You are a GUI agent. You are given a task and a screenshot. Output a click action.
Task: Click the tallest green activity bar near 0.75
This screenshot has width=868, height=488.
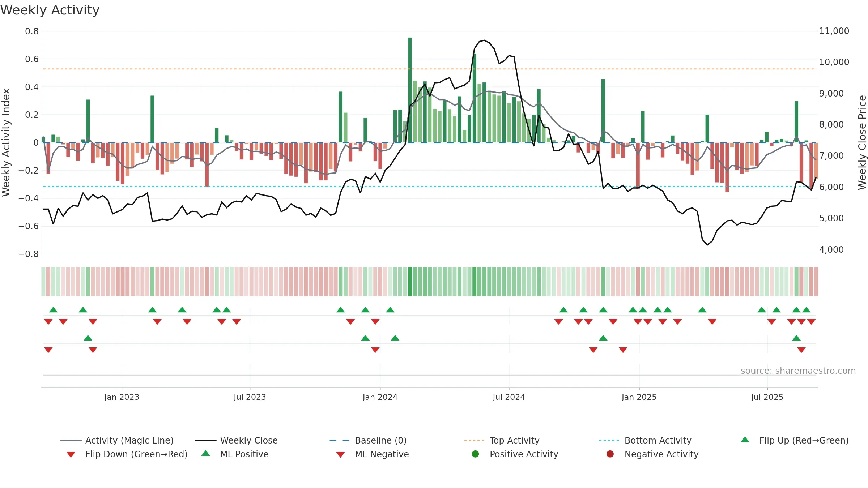point(410,90)
